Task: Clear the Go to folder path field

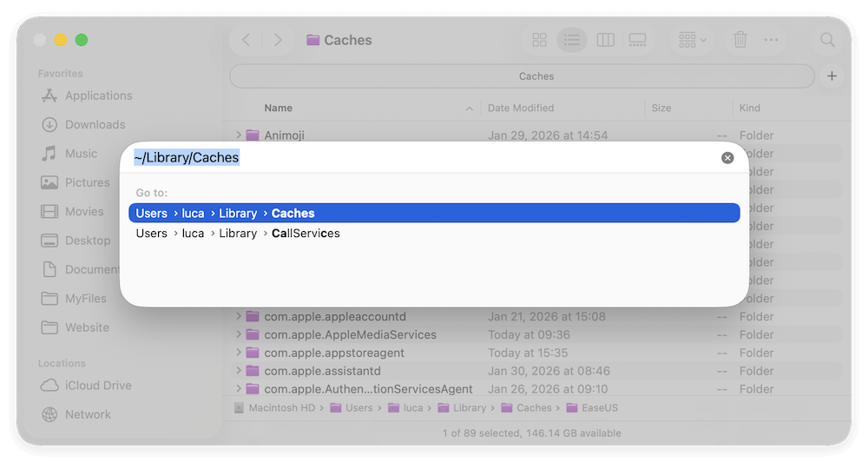Action: [x=727, y=158]
